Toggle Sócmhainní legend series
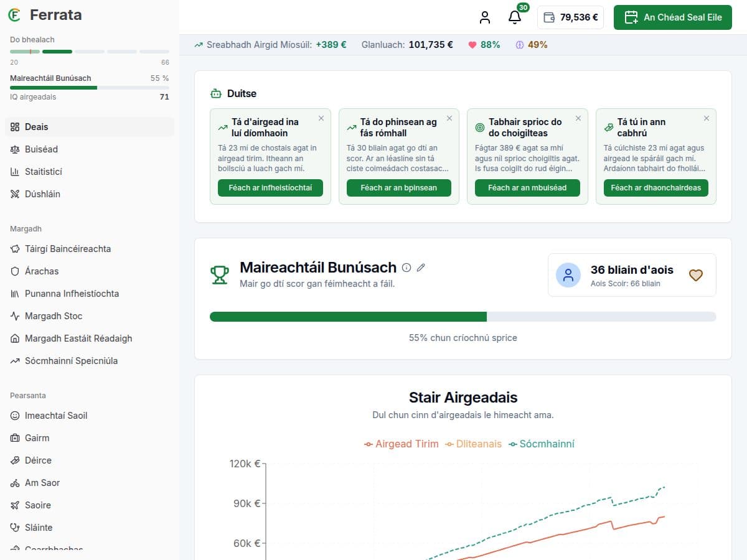The image size is (747, 560). (541, 444)
